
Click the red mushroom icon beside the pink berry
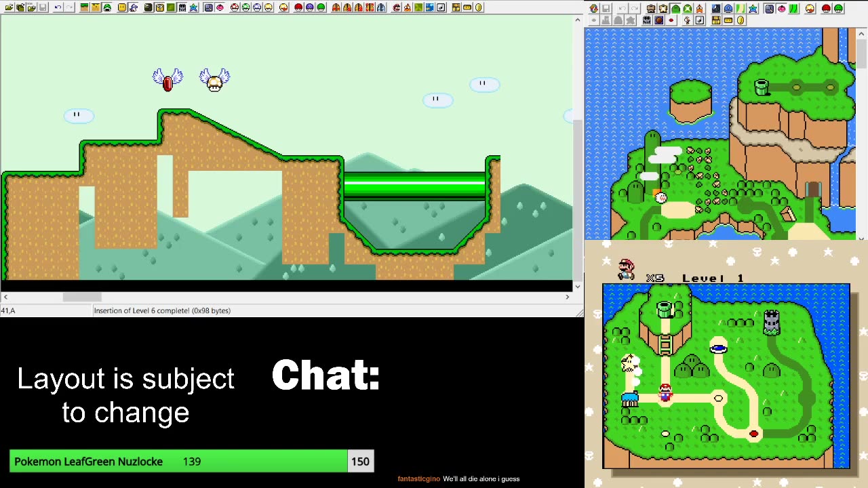click(x=234, y=7)
